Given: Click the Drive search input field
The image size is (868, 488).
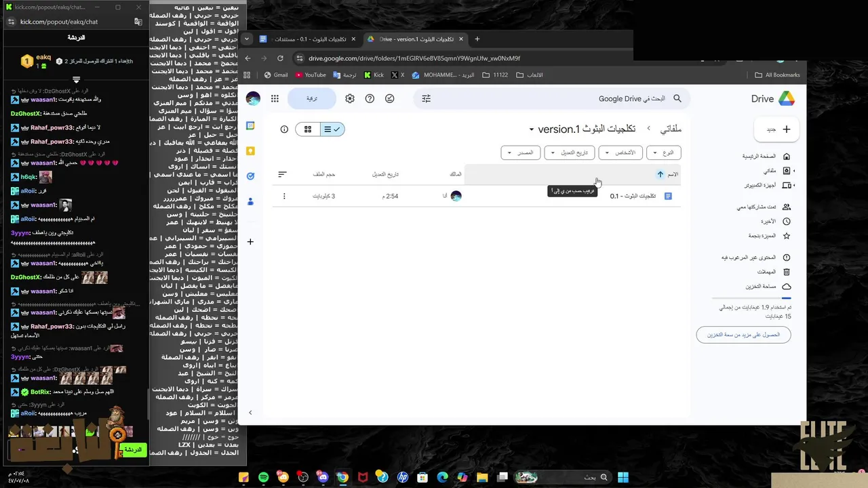Looking at the screenshot, I should pyautogui.click(x=553, y=98).
